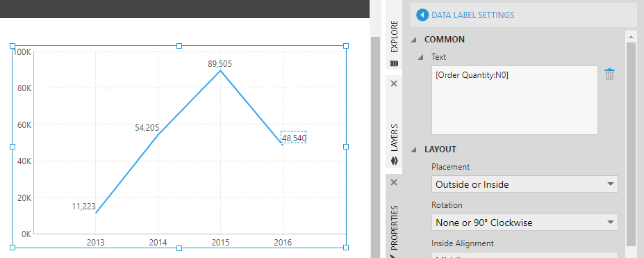Grab the chart's left-middle resize handle

[13, 147]
